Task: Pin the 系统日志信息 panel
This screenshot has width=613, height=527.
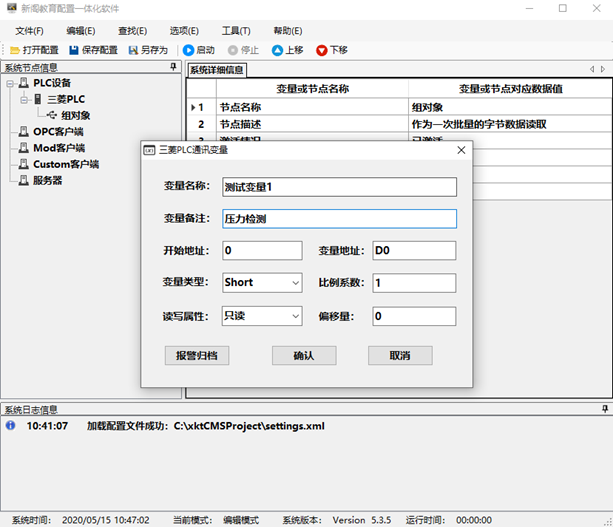Action: (x=605, y=409)
